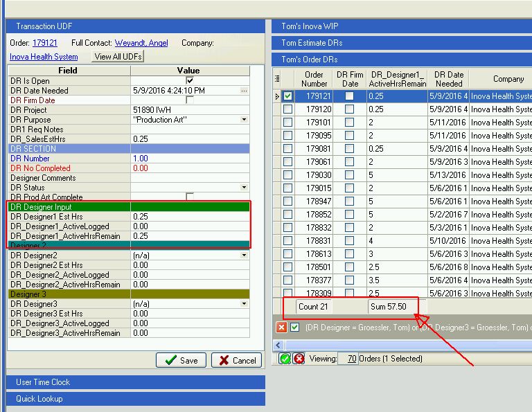This screenshot has height=412, width=532.
Task: Open the DR Status dropdown
Action: click(x=244, y=187)
